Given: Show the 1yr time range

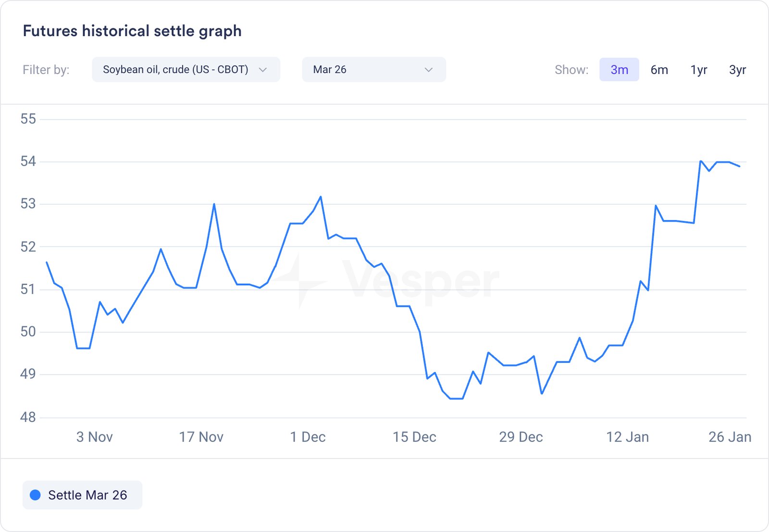Looking at the screenshot, I should click(699, 70).
